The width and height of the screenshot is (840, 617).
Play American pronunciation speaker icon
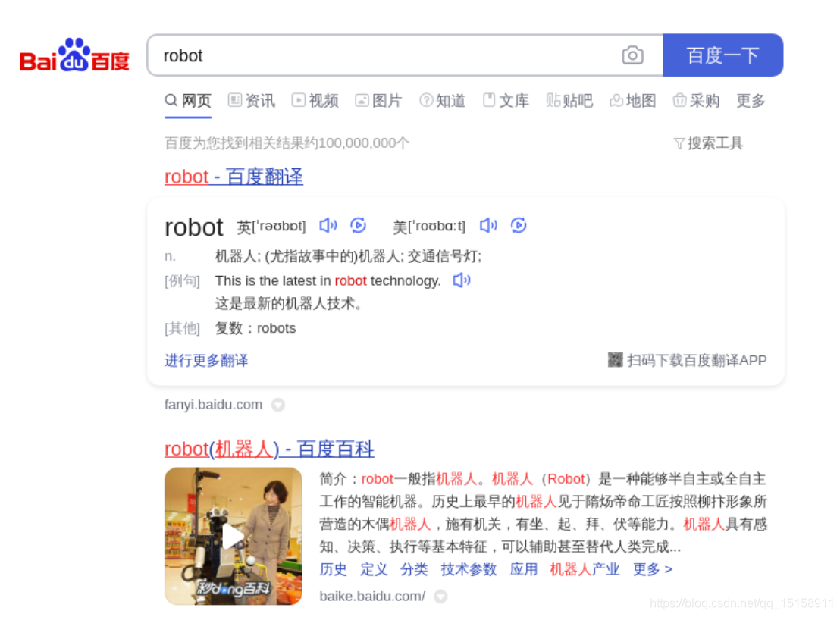click(x=488, y=225)
